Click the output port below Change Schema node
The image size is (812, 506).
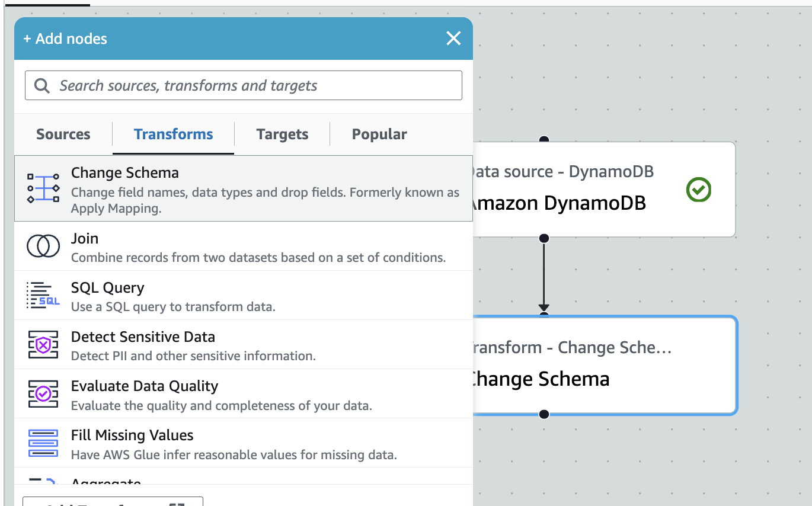pos(544,414)
